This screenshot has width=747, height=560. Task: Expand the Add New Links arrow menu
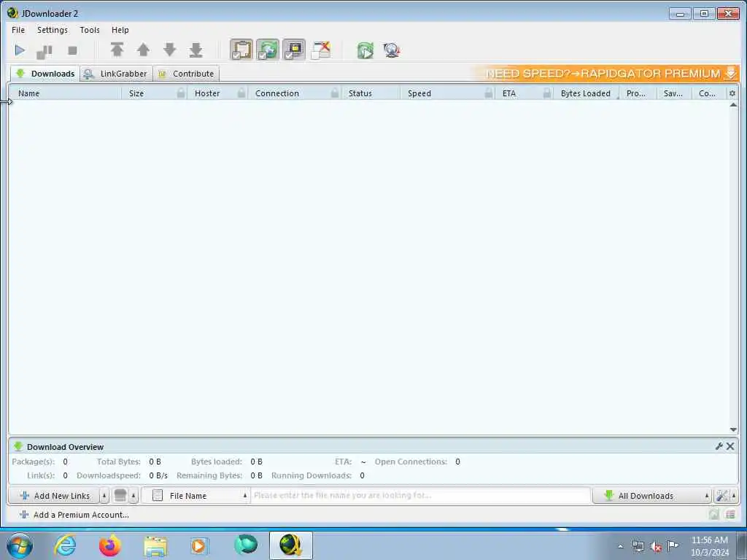(x=104, y=496)
